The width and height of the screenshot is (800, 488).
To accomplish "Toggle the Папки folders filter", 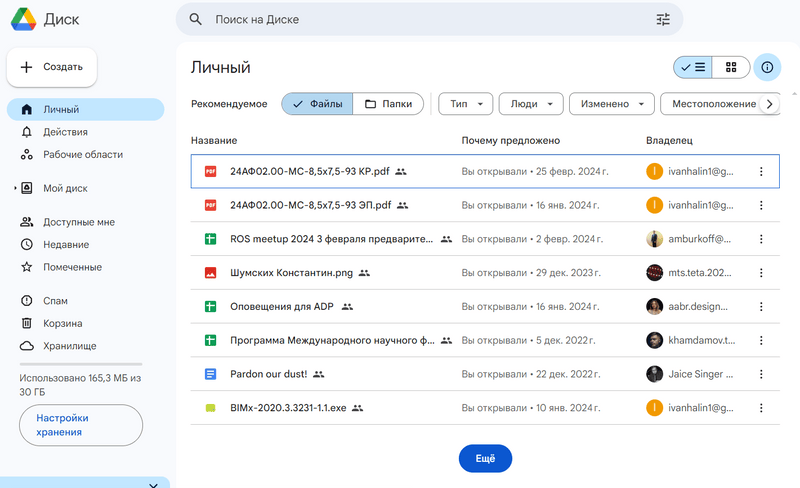I will pos(388,104).
